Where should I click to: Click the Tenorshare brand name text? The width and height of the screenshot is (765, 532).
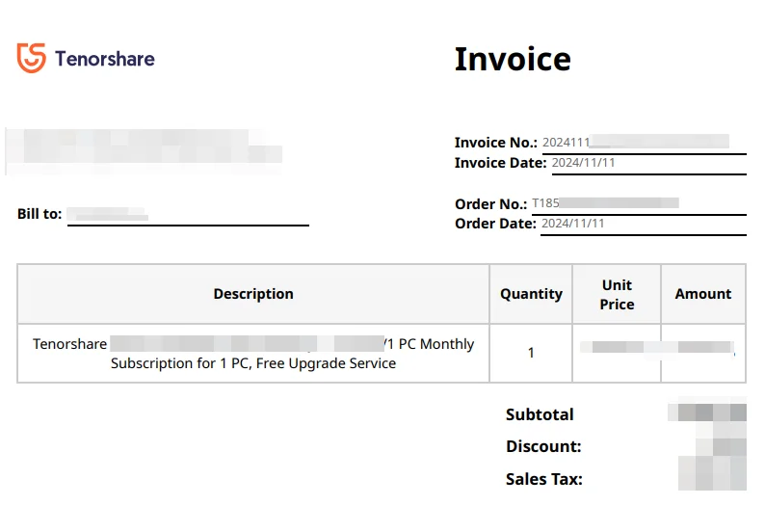coord(105,59)
